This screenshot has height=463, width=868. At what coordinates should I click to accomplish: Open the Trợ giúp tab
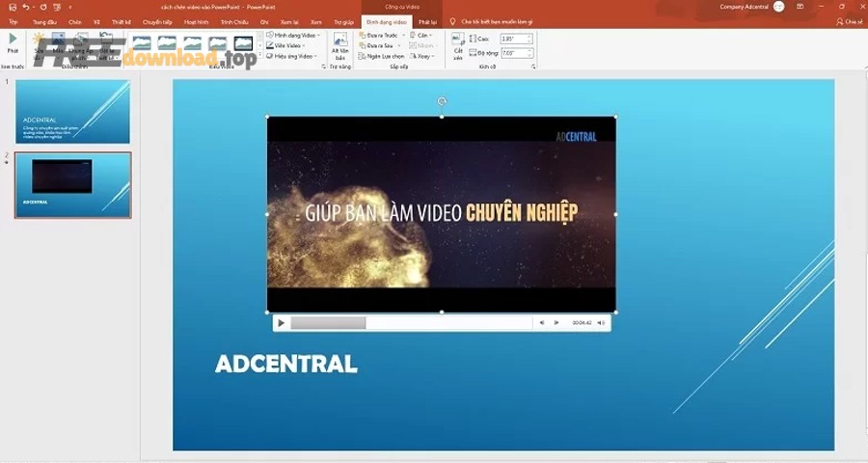343,22
